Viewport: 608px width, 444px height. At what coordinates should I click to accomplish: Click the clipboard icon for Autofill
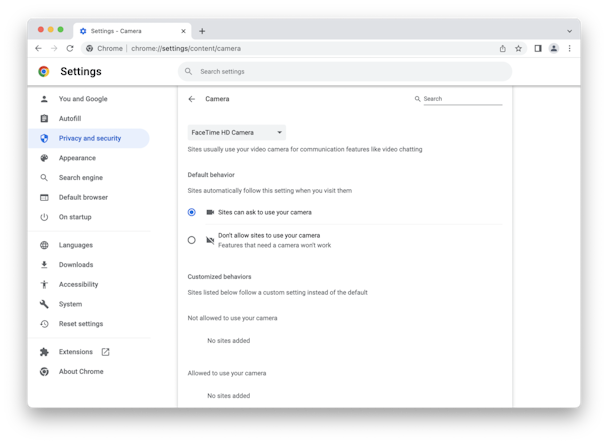coord(44,119)
